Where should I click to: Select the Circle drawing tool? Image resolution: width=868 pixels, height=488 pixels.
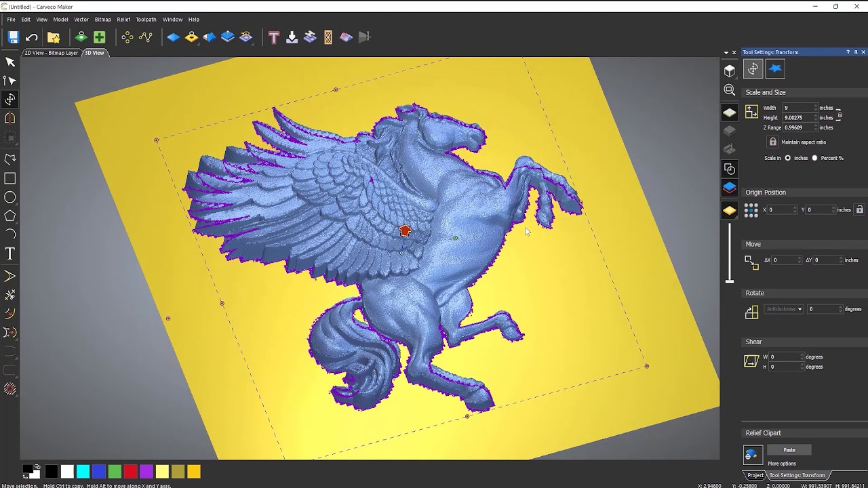click(x=10, y=197)
